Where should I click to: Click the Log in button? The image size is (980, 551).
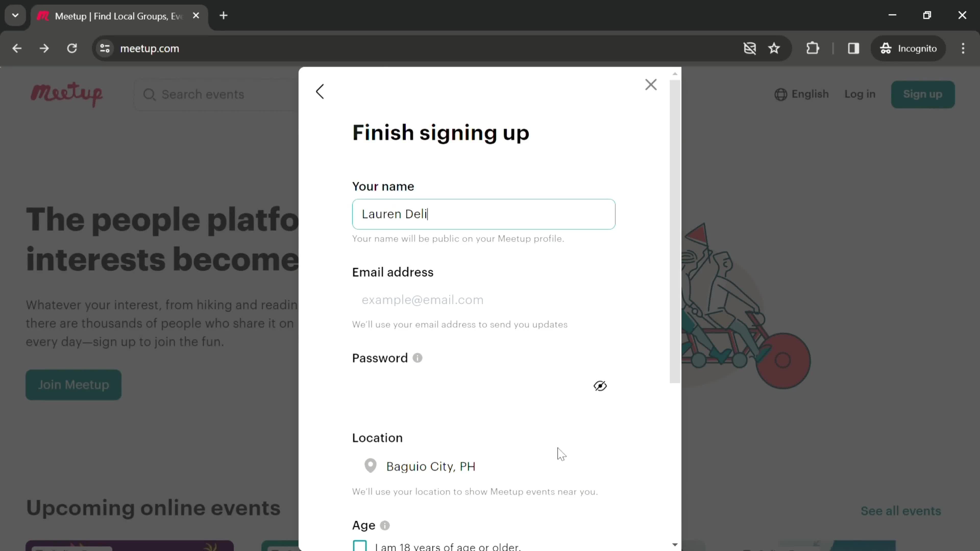(861, 94)
